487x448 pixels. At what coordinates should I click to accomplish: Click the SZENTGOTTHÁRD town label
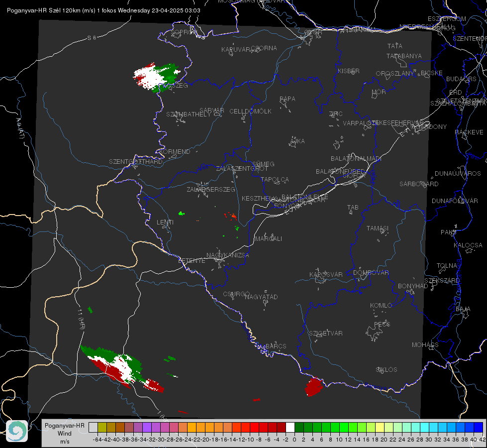point(136,162)
